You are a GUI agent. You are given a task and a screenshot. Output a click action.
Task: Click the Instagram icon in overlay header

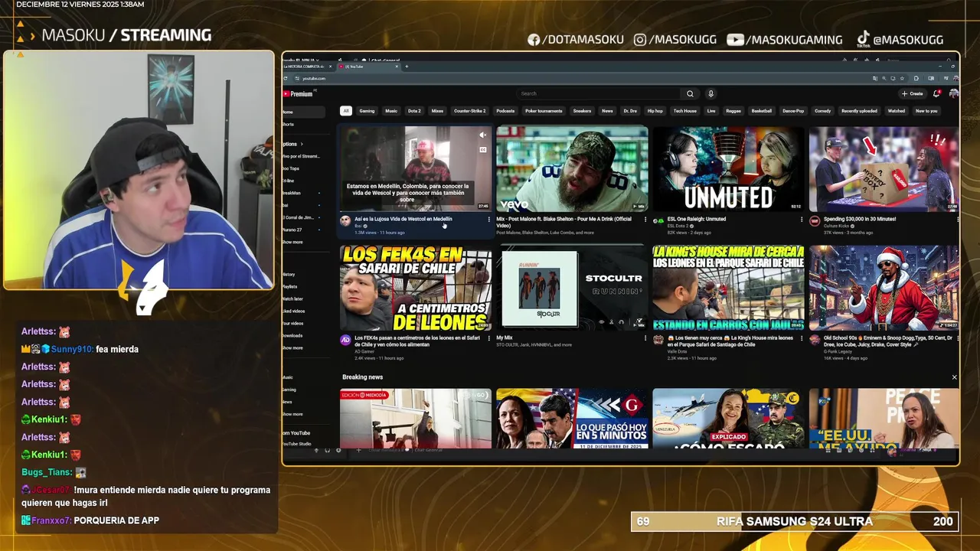point(640,40)
